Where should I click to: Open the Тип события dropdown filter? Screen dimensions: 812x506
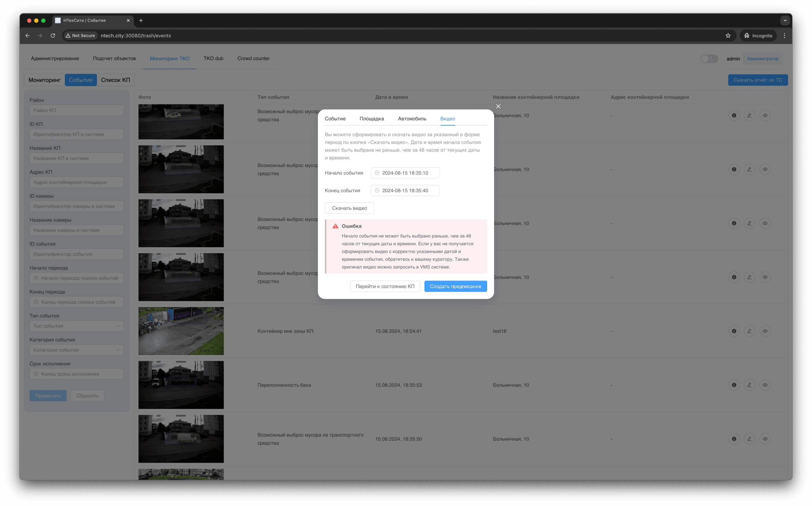click(x=77, y=326)
